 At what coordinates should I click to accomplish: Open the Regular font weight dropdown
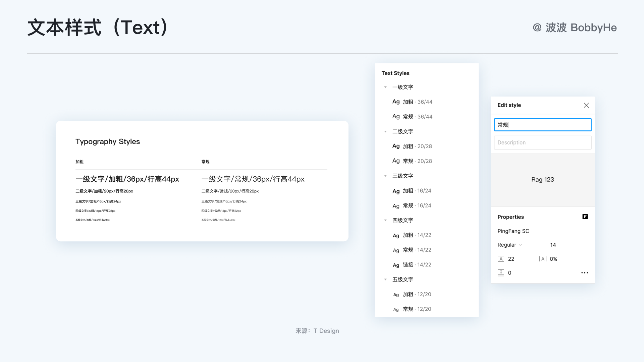pos(509,245)
